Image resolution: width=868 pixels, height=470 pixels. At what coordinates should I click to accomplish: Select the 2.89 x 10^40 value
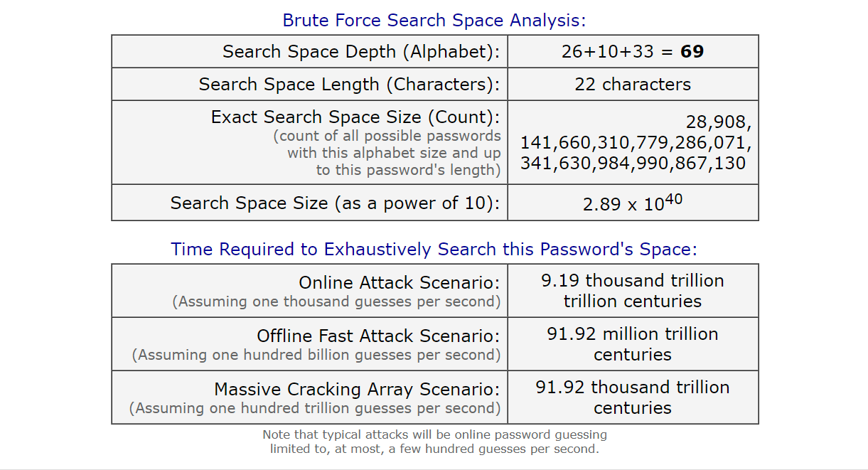coord(633,203)
